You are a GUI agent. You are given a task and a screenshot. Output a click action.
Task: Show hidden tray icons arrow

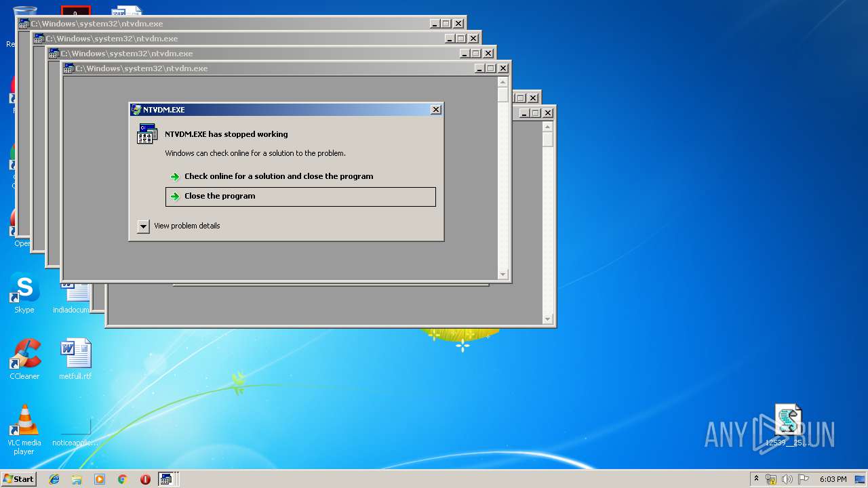pyautogui.click(x=757, y=479)
